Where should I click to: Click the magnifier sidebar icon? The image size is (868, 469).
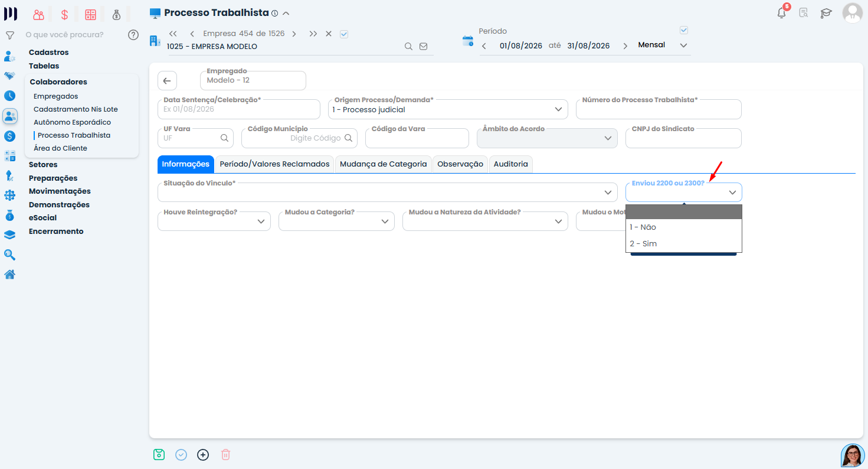point(10,255)
